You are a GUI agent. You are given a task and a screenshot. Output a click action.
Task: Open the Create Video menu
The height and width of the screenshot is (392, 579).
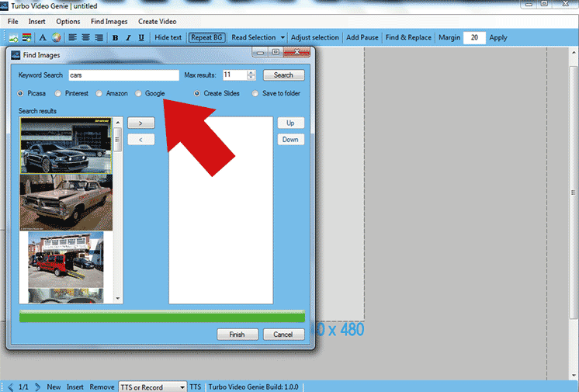point(158,22)
